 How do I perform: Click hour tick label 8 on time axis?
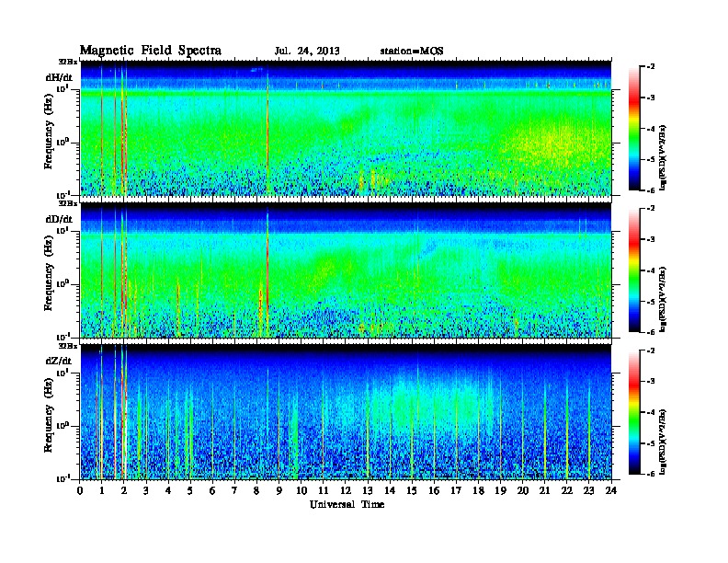(256, 491)
